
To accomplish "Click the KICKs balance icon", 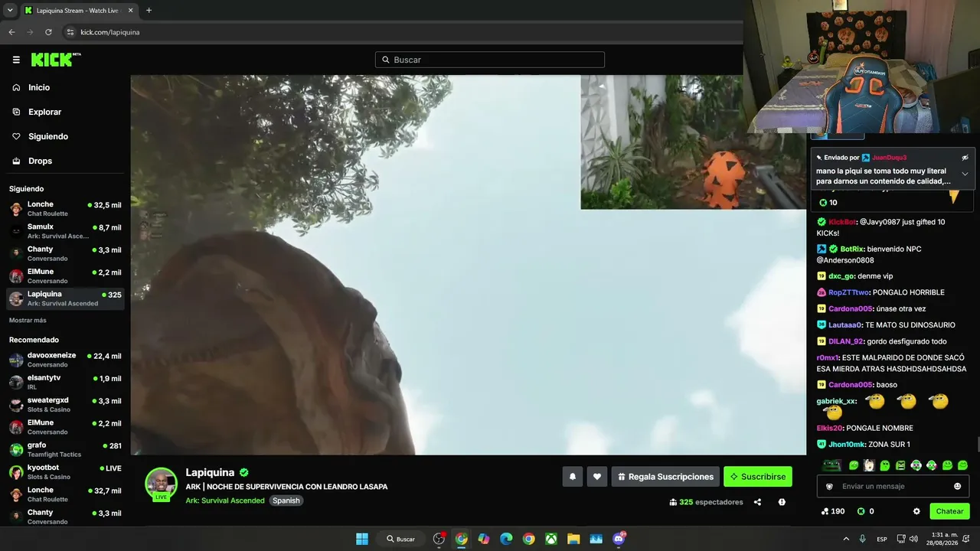I will [861, 511].
